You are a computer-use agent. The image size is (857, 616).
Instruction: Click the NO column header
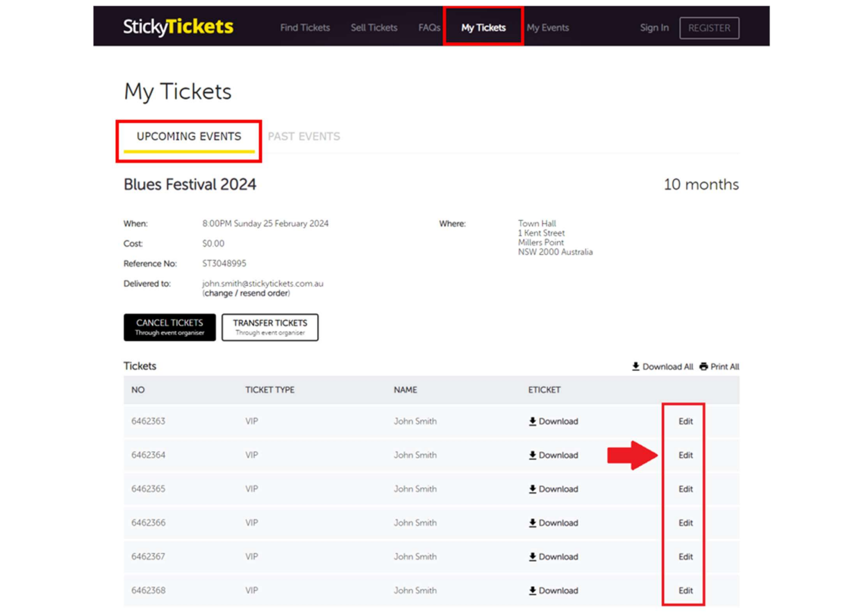(x=138, y=390)
